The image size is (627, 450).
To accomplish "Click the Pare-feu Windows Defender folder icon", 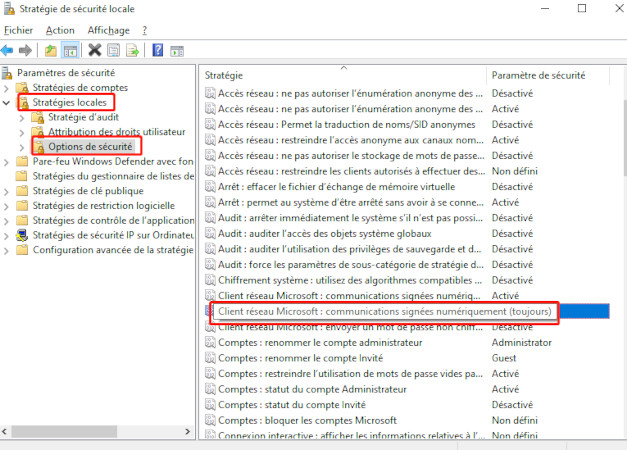I will click(x=22, y=162).
